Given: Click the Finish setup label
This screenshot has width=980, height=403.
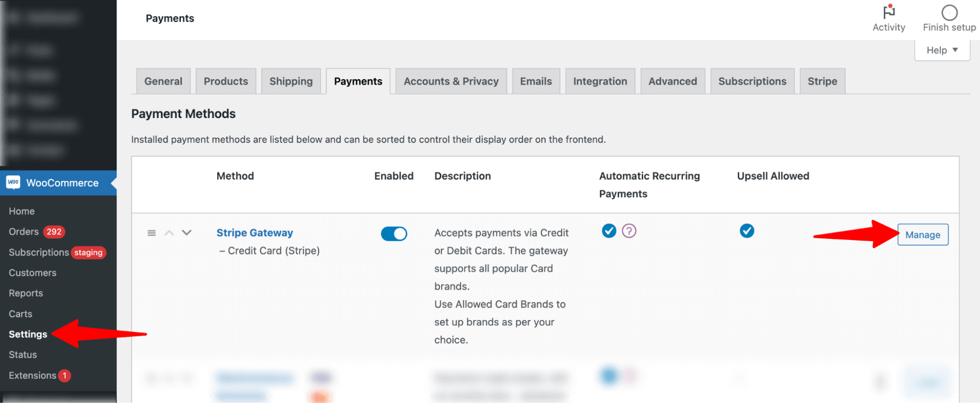Looking at the screenshot, I should coord(949,27).
